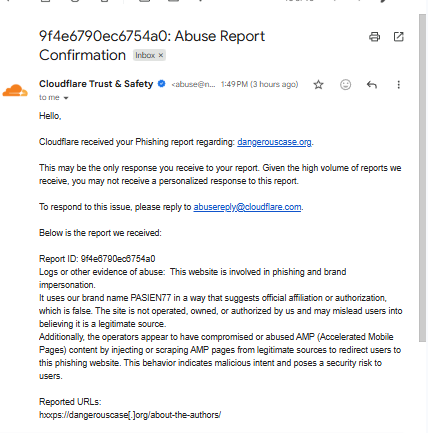Add an emoji reaction to the message
This screenshot has width=428, height=433.
coord(345,85)
